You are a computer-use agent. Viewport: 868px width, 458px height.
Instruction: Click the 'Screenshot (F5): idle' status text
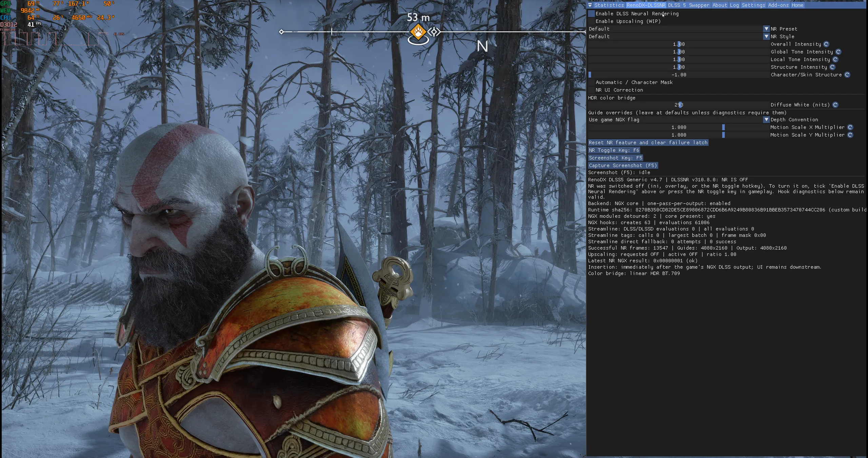point(619,172)
